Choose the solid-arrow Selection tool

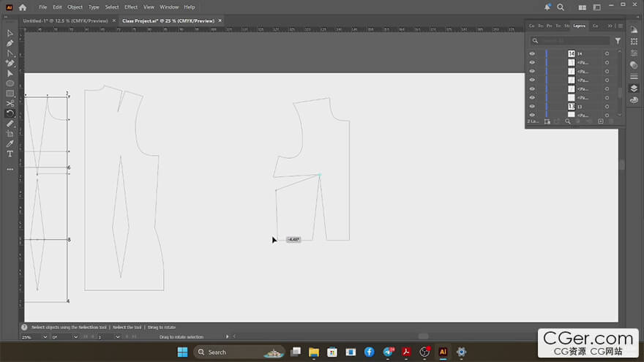pyautogui.click(x=10, y=73)
